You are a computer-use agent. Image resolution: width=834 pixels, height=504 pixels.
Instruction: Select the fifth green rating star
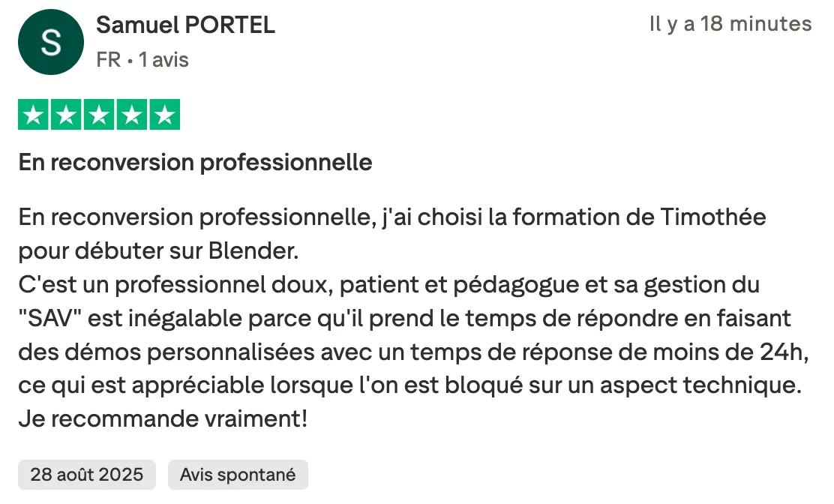(x=165, y=114)
